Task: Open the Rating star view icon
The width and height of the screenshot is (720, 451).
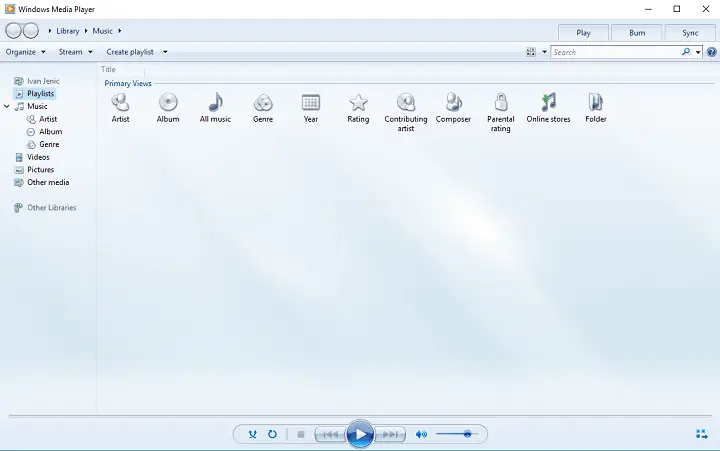Action: (358, 102)
